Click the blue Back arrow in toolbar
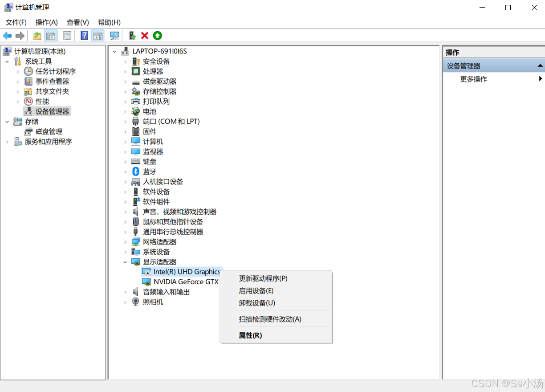 coord(7,36)
